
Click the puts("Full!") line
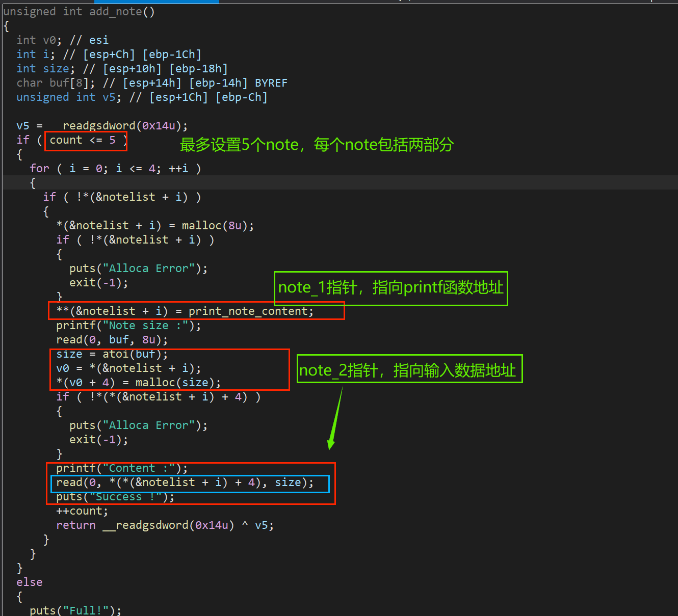coord(75,610)
